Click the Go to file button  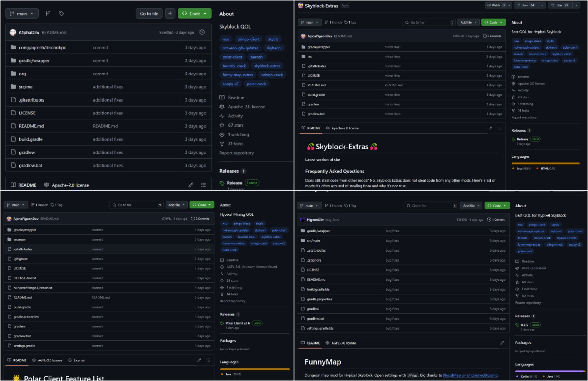click(149, 13)
